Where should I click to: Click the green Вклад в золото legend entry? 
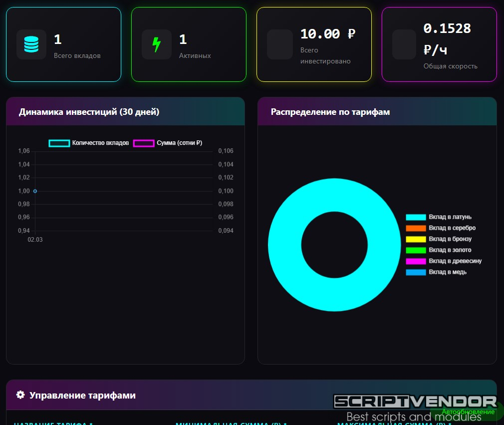[439, 250]
